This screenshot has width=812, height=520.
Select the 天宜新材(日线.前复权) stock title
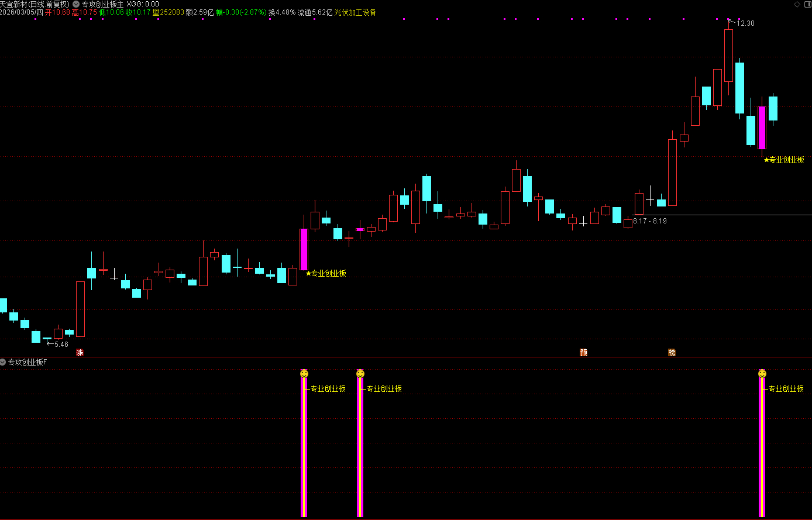pos(35,4)
